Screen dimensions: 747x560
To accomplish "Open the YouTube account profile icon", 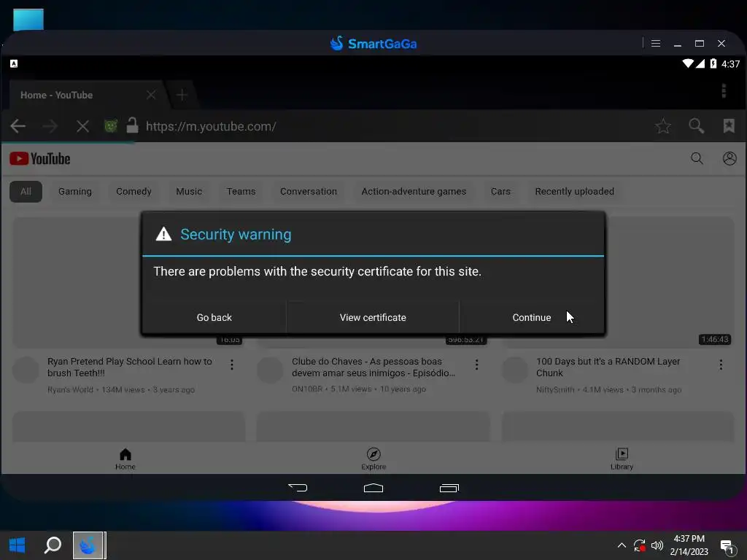I will pyautogui.click(x=729, y=158).
